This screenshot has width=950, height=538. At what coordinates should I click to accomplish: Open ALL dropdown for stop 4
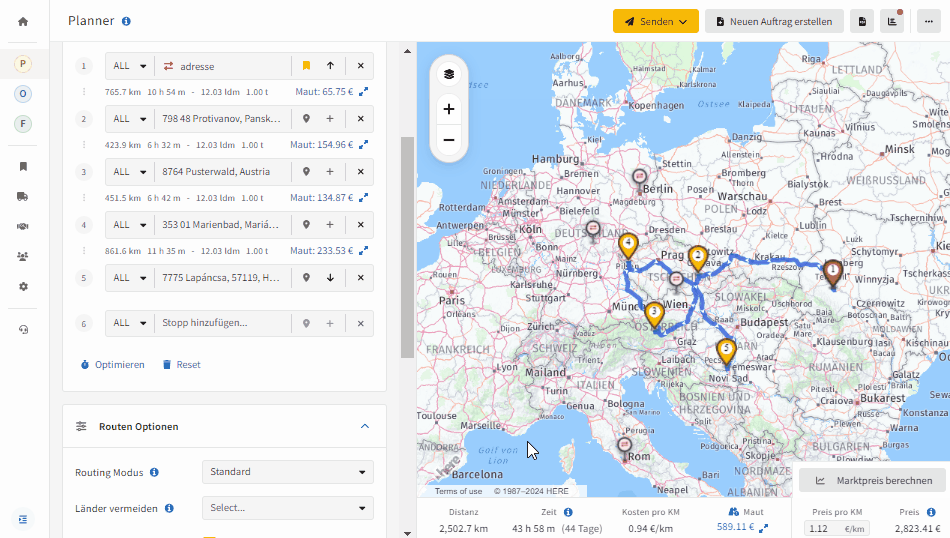point(130,225)
